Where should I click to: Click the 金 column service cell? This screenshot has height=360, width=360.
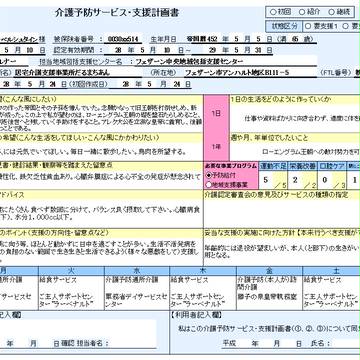pyautogui.click(x=269, y=293)
